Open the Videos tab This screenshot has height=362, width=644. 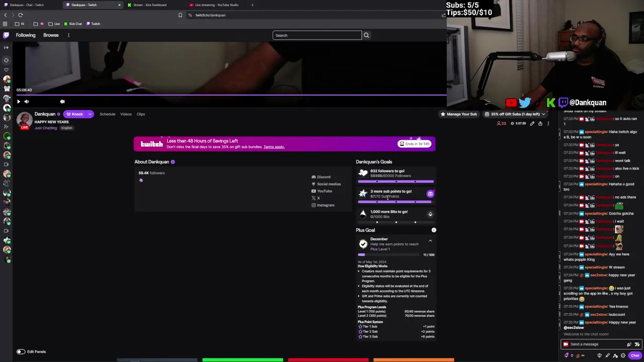126,114
